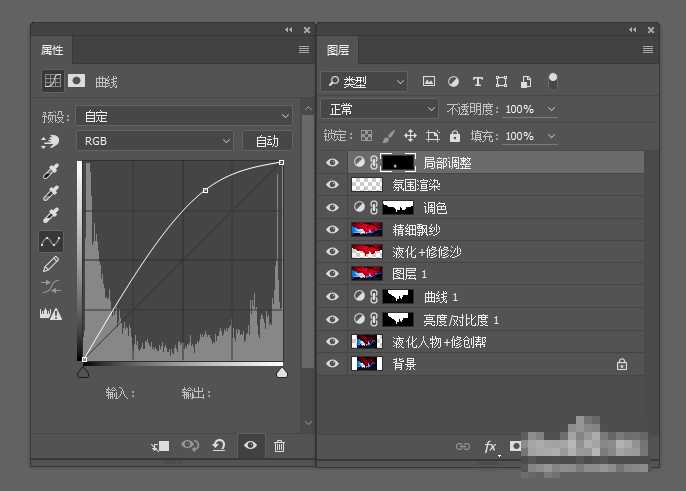Screen dimensions: 686x491
Task: Open the 属性 panel tab
Action: [x=52, y=50]
